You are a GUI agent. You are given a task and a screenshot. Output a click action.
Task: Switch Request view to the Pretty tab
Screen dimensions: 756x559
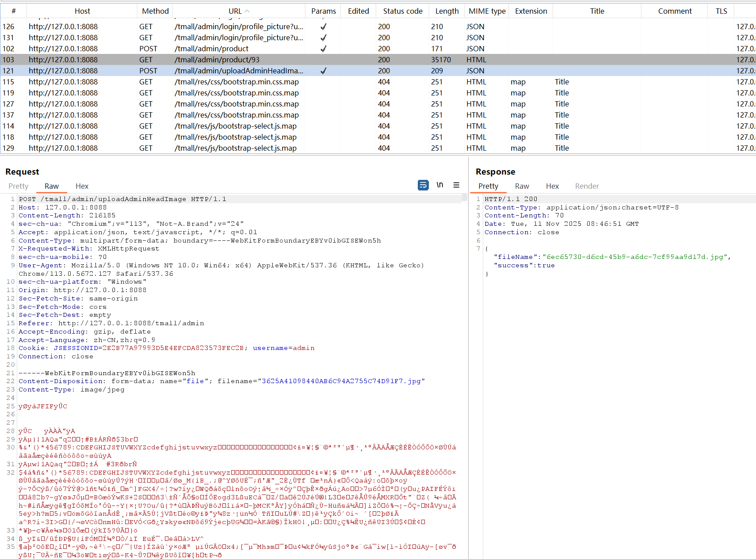18,186
